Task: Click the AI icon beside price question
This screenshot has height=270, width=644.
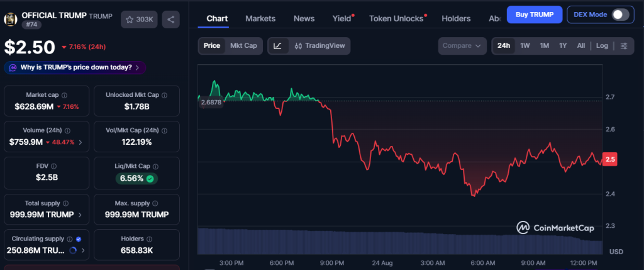Action: tap(13, 67)
